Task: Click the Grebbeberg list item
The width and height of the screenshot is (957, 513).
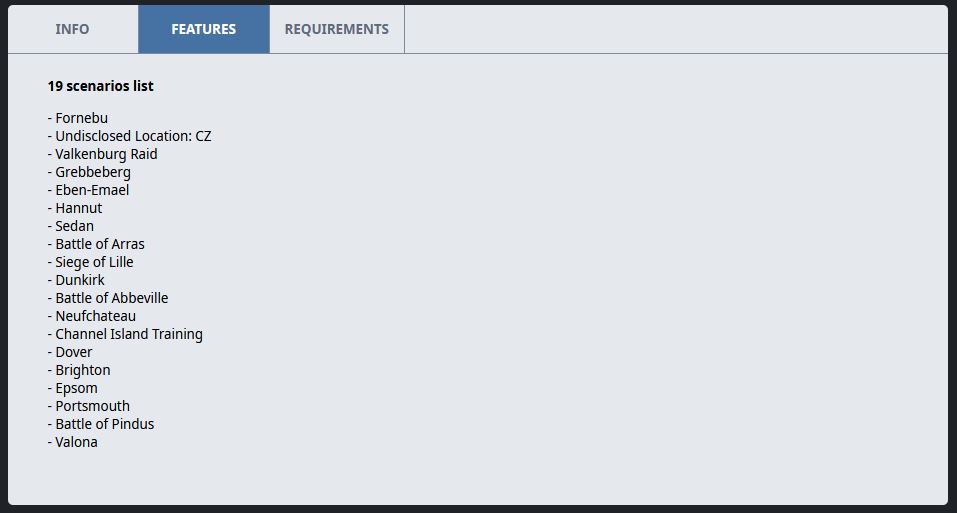Action: click(x=89, y=172)
